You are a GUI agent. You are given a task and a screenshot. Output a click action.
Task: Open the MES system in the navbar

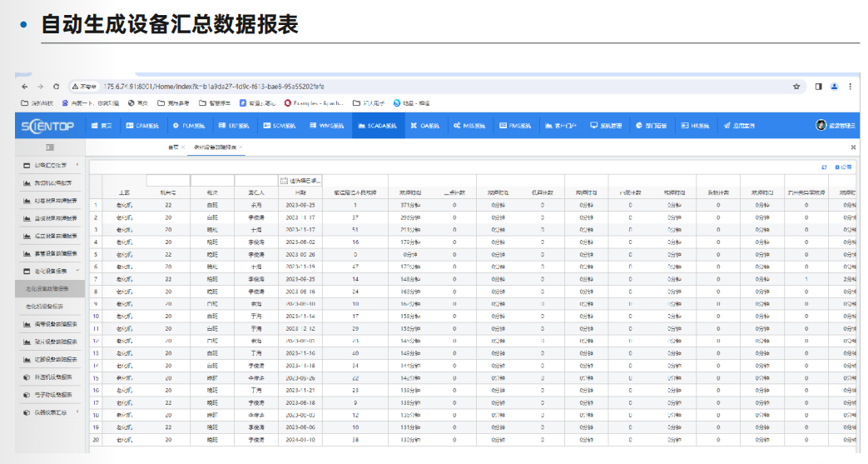469,126
